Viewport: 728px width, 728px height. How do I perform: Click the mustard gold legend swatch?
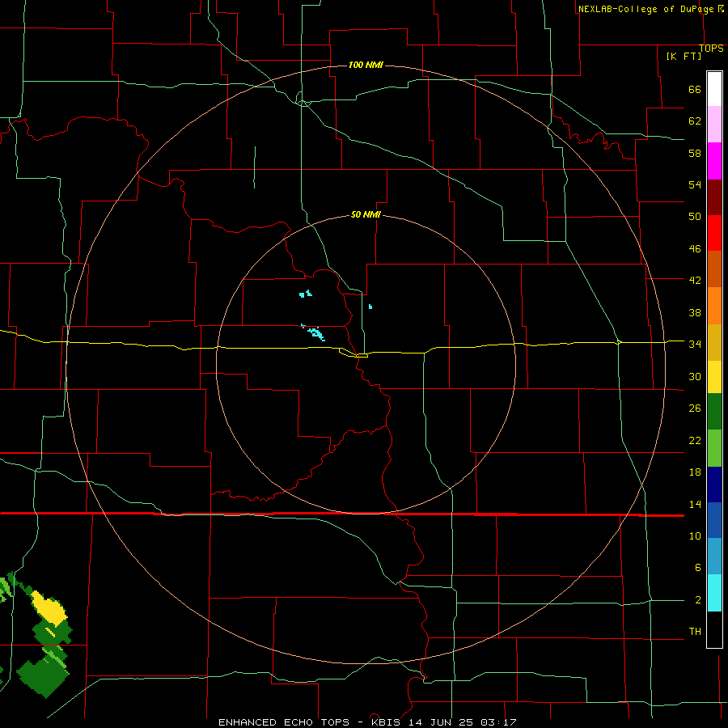(714, 343)
